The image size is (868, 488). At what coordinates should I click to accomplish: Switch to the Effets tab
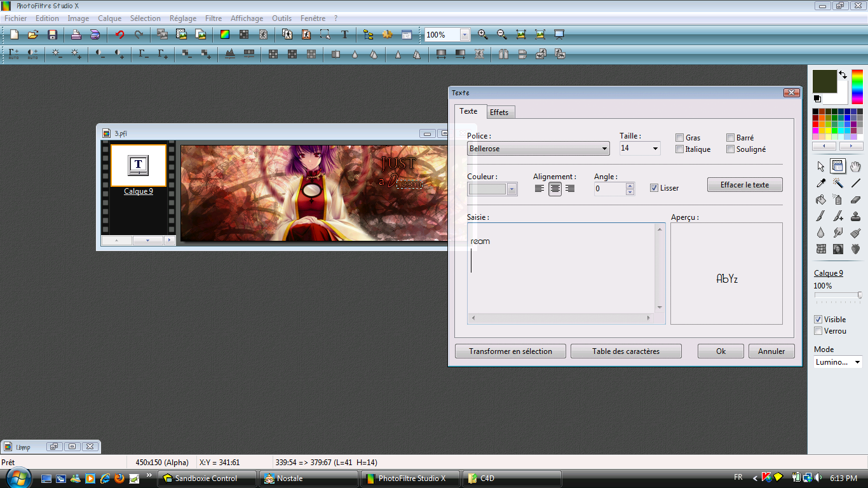(499, 112)
